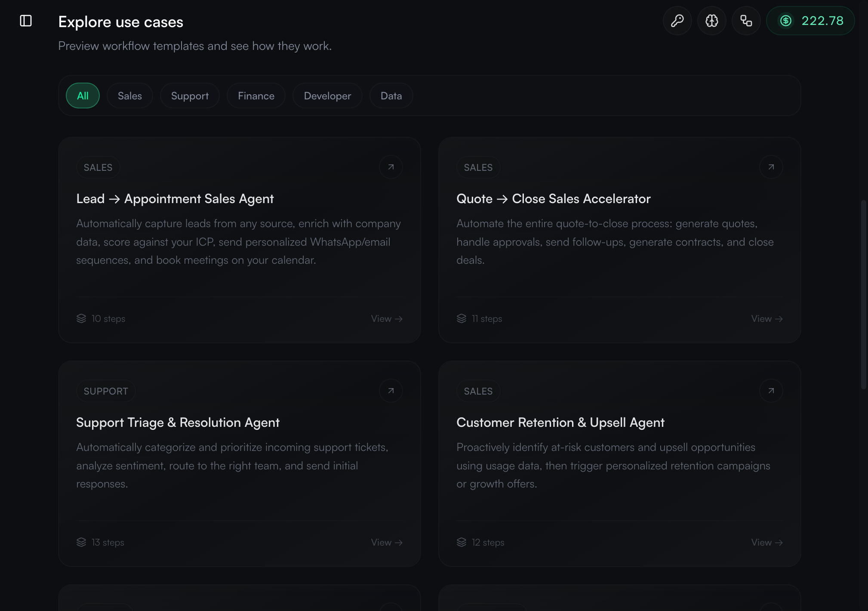View the Support Triage Resolution Agent template
The width and height of the screenshot is (868, 611).
(x=386, y=543)
